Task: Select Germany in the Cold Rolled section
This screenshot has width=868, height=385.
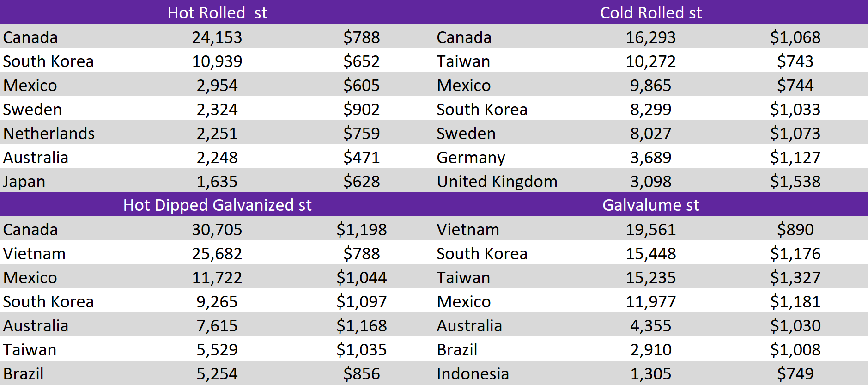Action: point(471,158)
